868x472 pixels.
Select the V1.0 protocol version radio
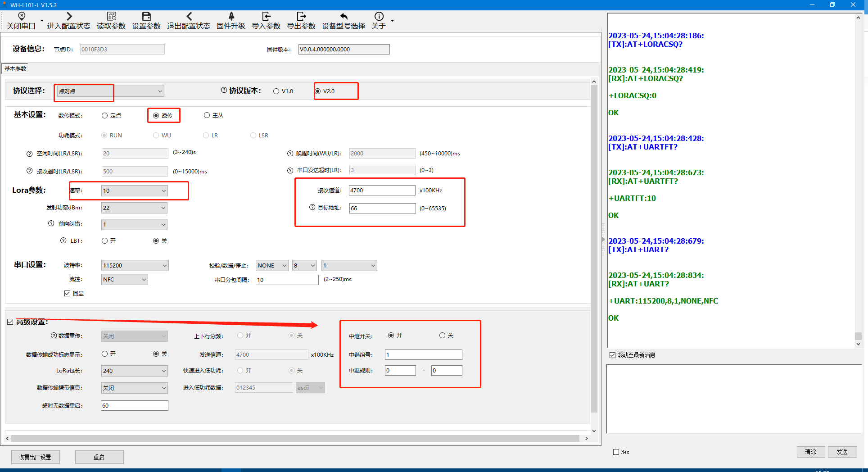[276, 91]
